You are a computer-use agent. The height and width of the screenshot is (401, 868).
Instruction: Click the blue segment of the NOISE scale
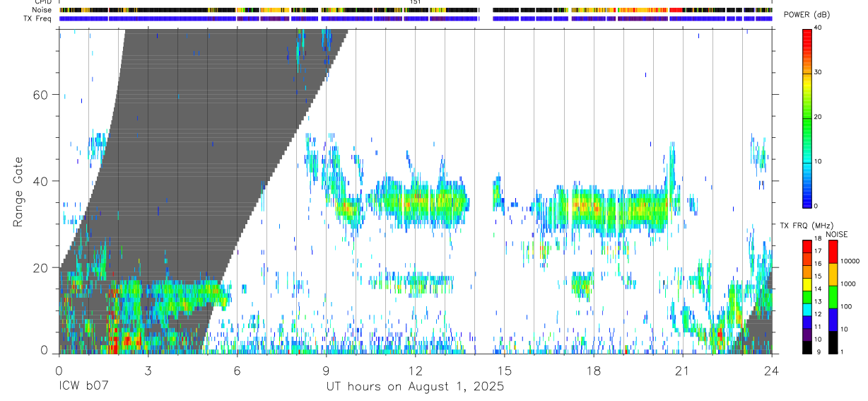pyautogui.click(x=833, y=320)
